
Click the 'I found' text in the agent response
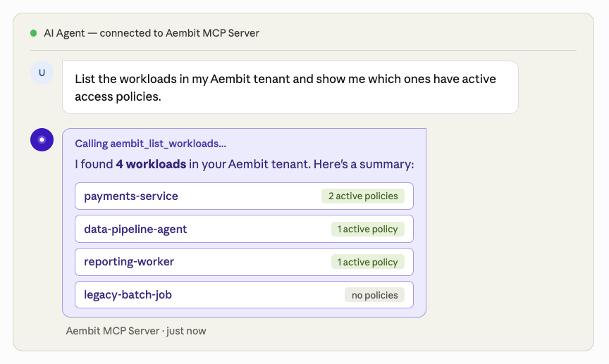[x=94, y=164]
